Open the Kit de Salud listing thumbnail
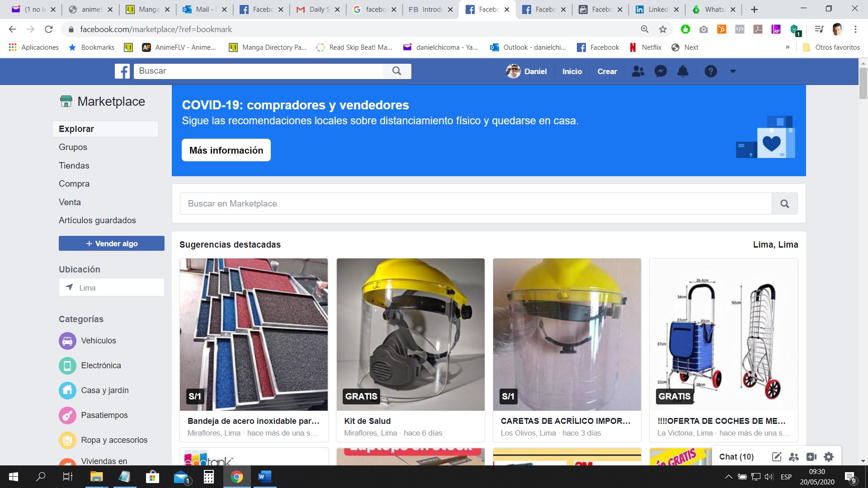This screenshot has width=868, height=488. [x=410, y=334]
